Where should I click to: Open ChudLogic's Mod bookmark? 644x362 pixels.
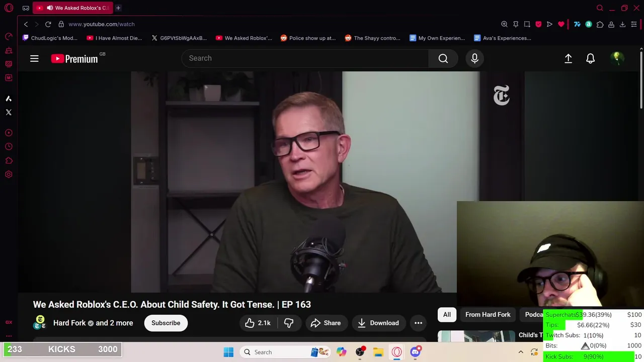tap(50, 38)
